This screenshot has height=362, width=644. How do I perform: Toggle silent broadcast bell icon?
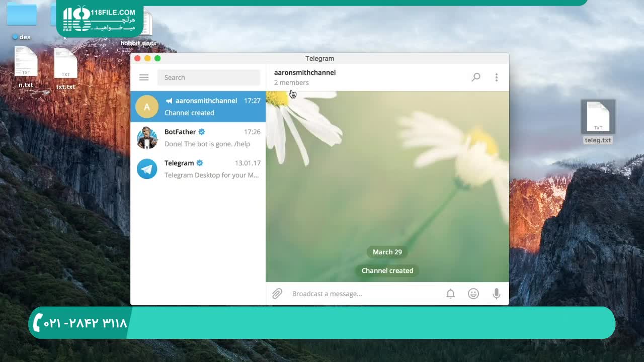(450, 294)
